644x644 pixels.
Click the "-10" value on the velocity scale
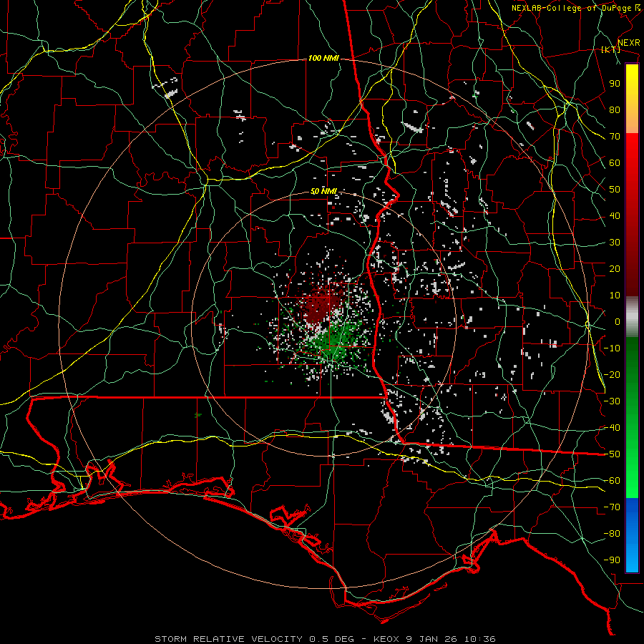(x=612, y=348)
